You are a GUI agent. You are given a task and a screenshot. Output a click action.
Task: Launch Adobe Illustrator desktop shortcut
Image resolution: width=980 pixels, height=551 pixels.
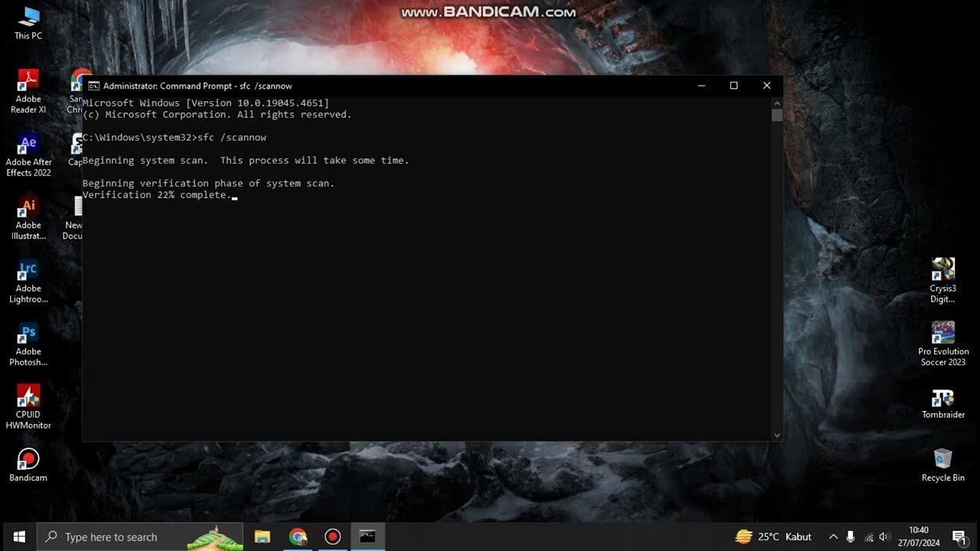pyautogui.click(x=28, y=218)
